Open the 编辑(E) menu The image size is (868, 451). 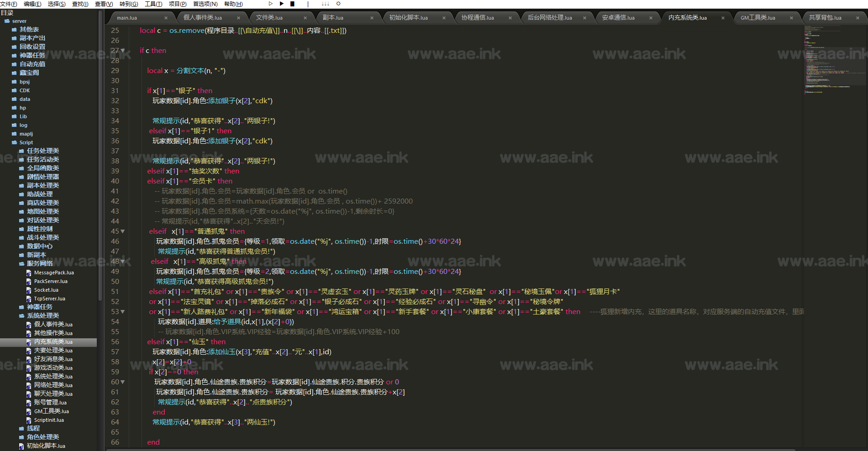coord(32,4)
